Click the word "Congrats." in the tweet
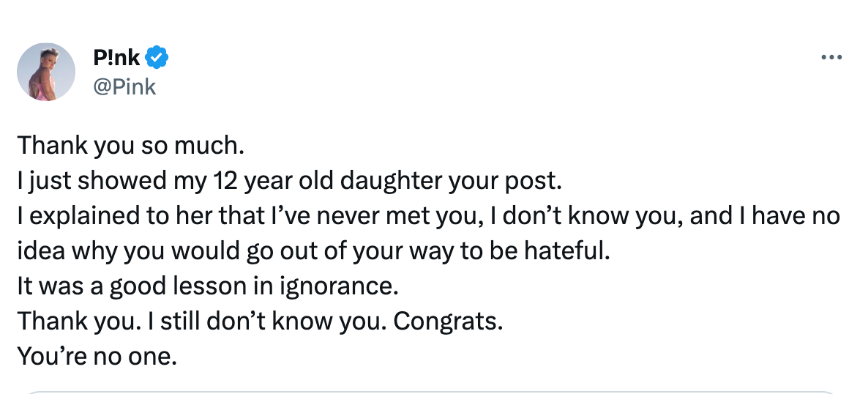The width and height of the screenshot is (868, 394). tap(449, 322)
